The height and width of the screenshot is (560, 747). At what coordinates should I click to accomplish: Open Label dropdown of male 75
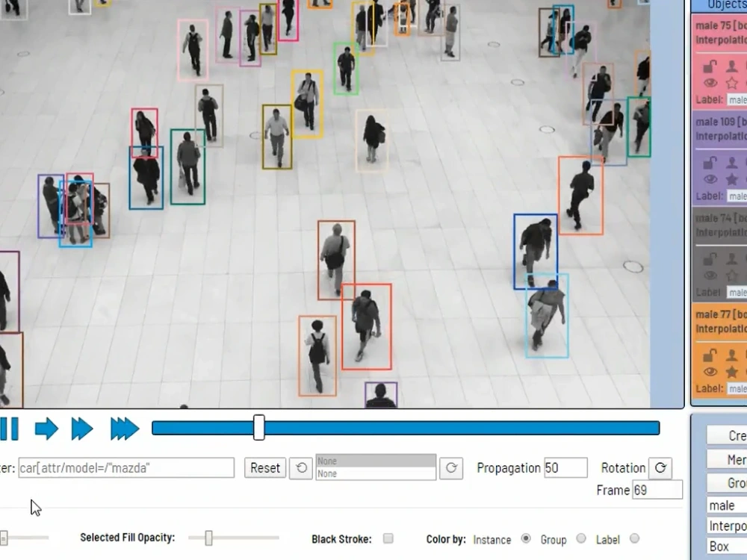(737, 100)
